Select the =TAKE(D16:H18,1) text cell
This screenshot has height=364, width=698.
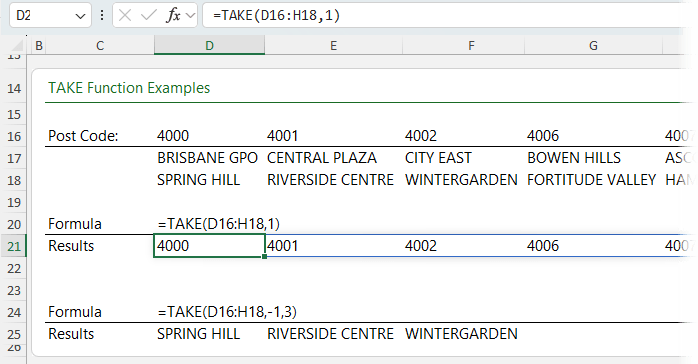click(219, 224)
